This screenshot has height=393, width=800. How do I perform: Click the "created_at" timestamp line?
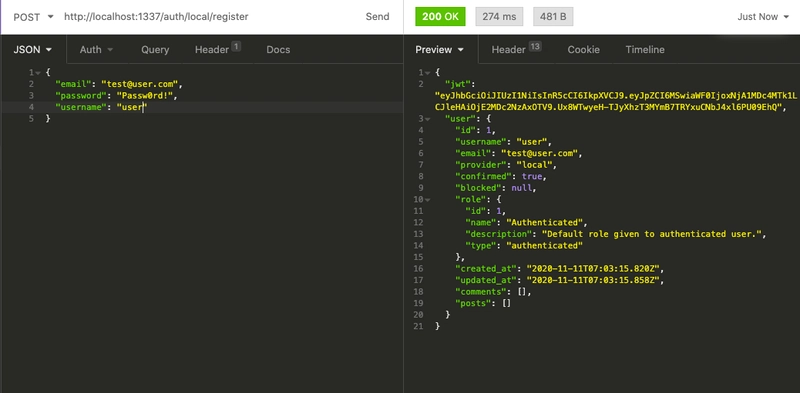(559, 269)
